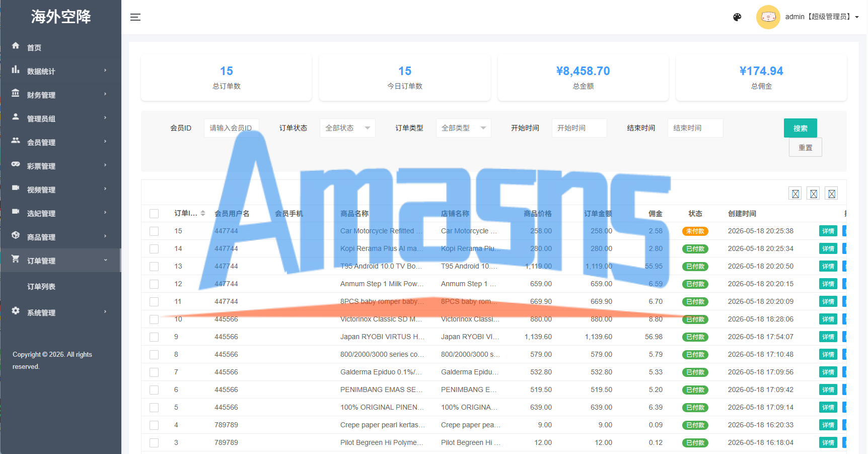Screen dimensions: 868x454
Task: Click the 选妃管理 camera icon
Action: click(x=16, y=212)
